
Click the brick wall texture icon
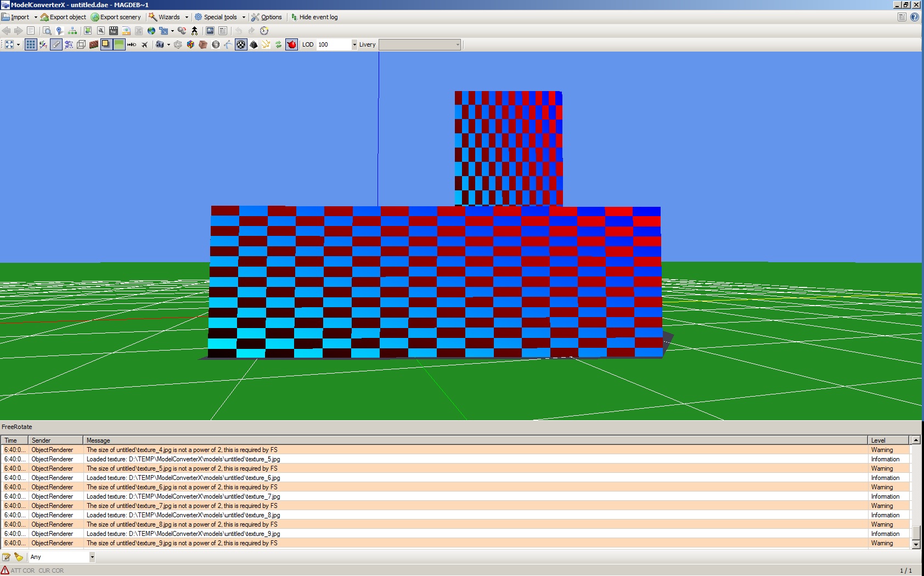94,45
